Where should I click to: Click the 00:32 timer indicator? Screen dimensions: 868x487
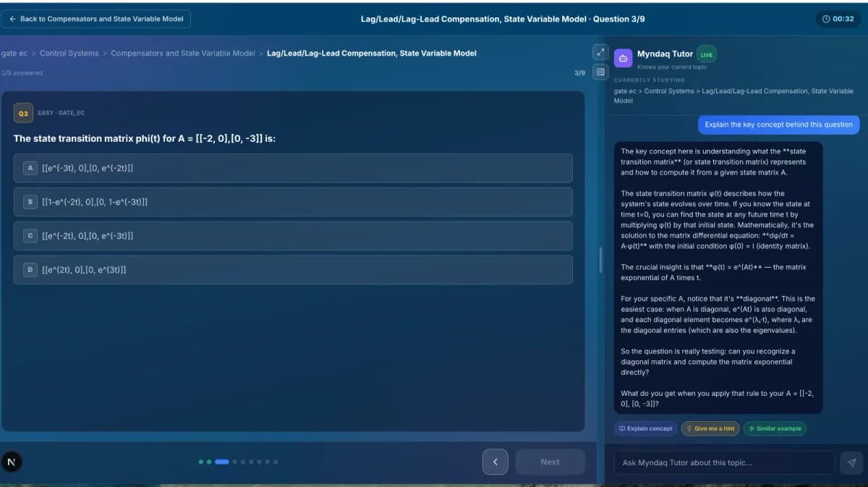(x=838, y=19)
